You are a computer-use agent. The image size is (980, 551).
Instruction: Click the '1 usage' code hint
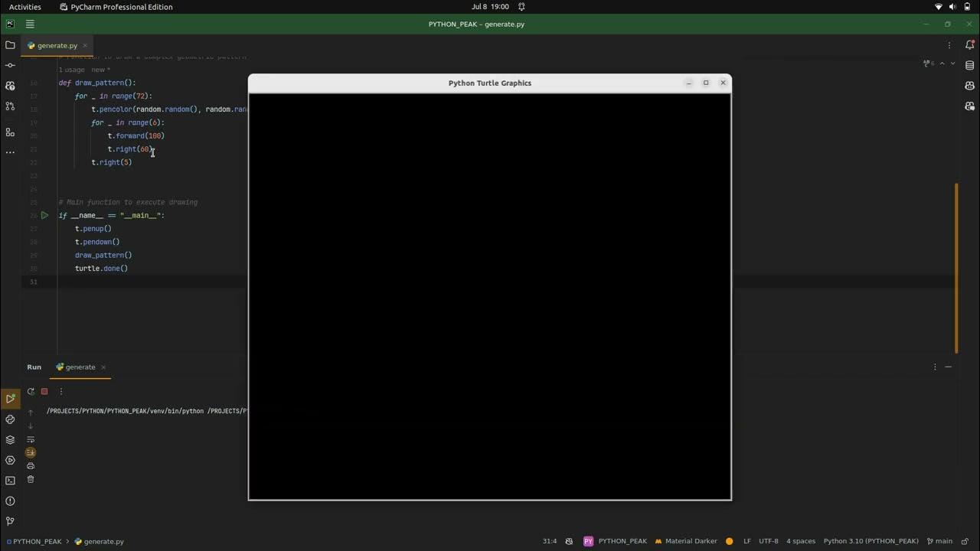[x=72, y=70]
